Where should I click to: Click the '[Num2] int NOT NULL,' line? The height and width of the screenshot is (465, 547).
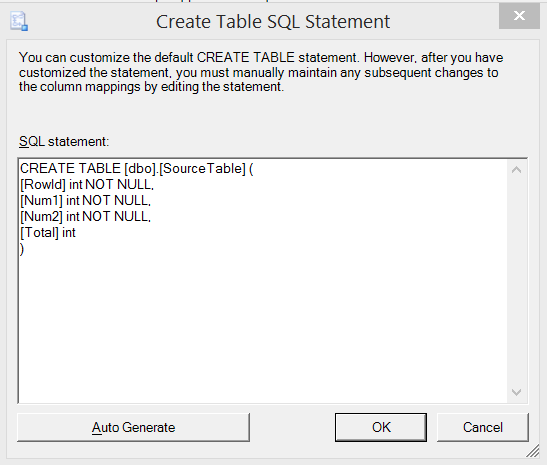click(x=85, y=217)
